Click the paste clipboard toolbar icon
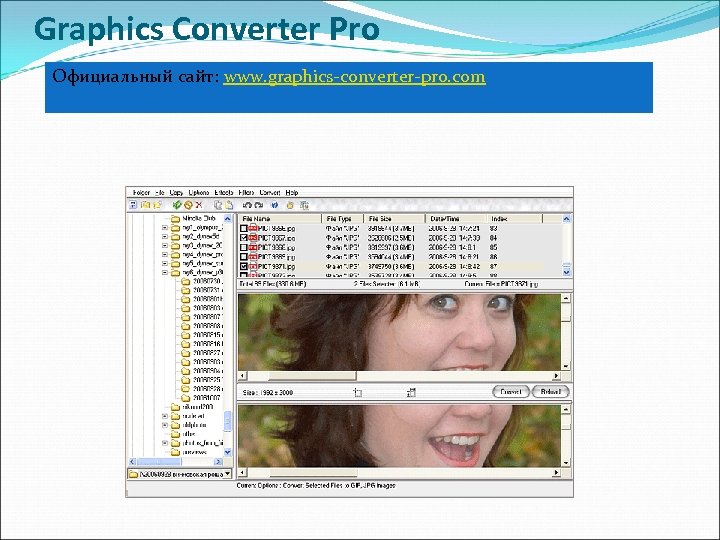720x540 pixels. (x=229, y=205)
